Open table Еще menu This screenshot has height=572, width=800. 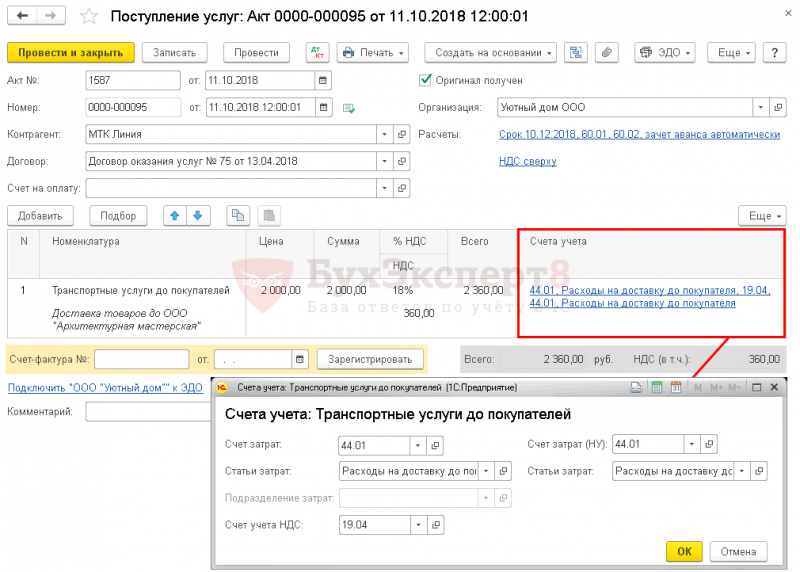(762, 215)
